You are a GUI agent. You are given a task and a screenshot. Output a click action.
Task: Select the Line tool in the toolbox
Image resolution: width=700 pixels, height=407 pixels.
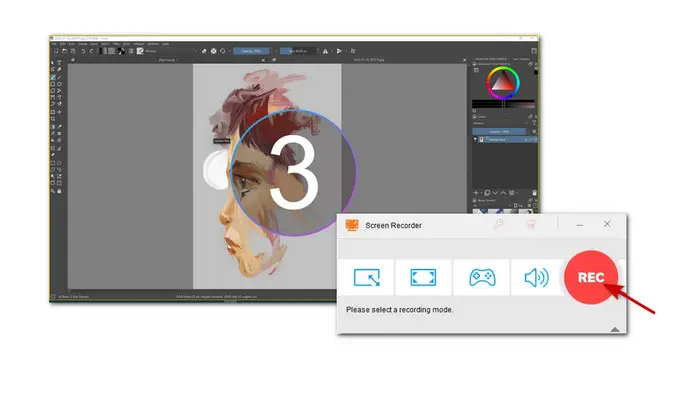pyautogui.click(x=59, y=77)
